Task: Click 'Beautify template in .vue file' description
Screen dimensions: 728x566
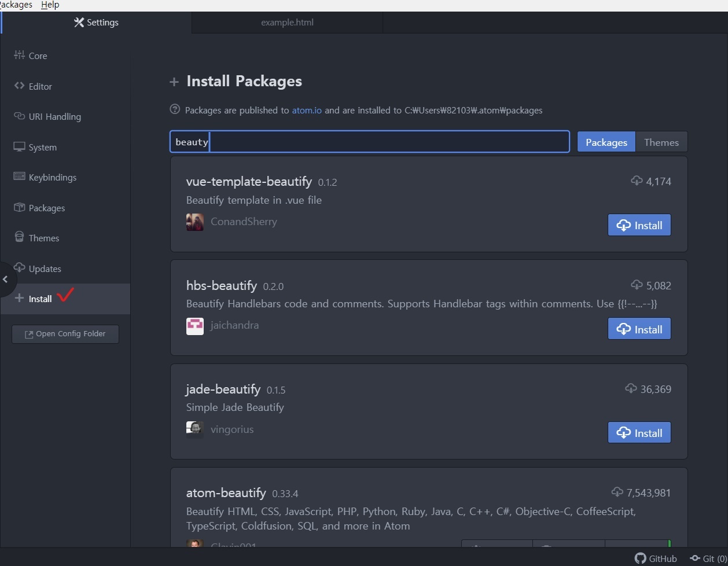Action: [254, 200]
